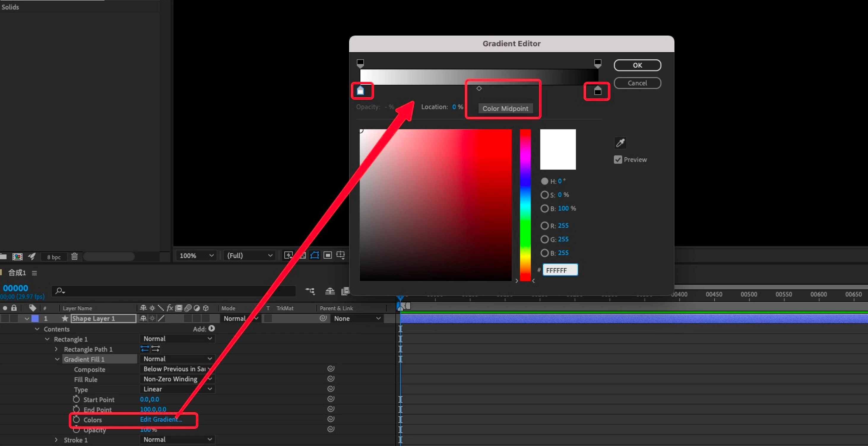Click the fast previews lightning icon
Screen dimensions: 868x446
(289, 255)
